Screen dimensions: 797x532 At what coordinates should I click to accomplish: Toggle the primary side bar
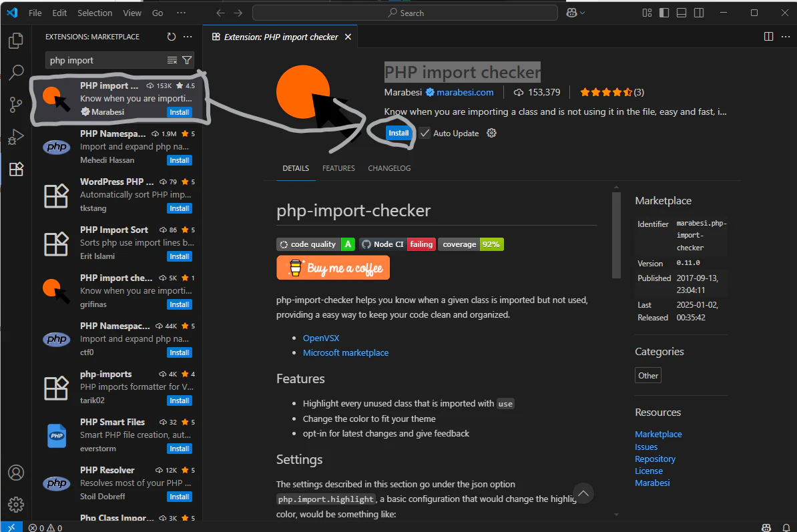click(663, 13)
